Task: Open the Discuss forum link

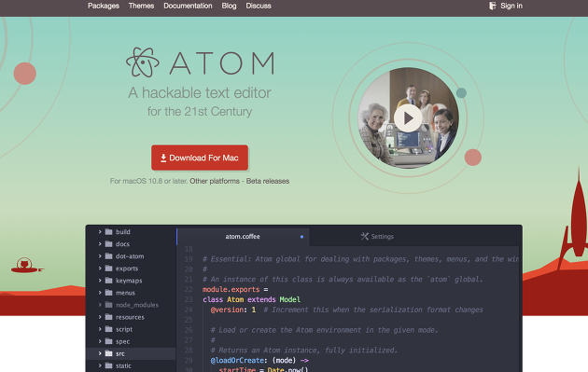Action: tap(259, 6)
